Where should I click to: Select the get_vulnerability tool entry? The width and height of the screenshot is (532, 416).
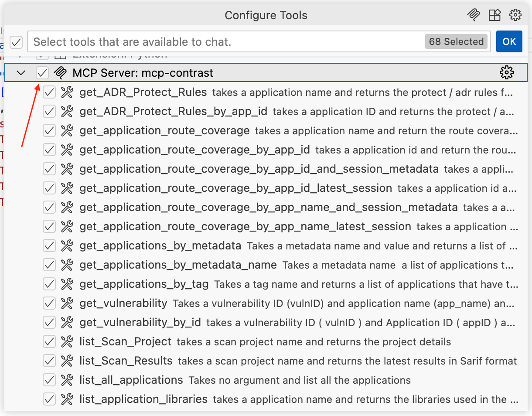123,303
